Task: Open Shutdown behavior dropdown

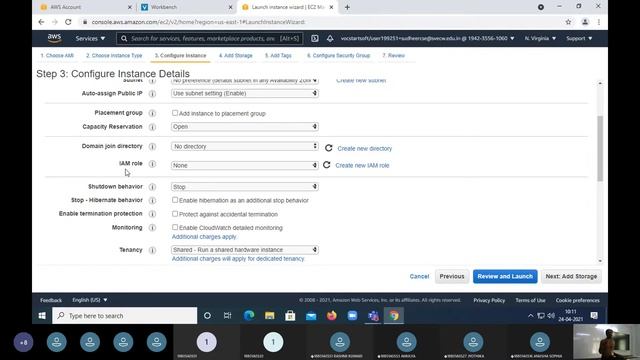Action: [244, 187]
